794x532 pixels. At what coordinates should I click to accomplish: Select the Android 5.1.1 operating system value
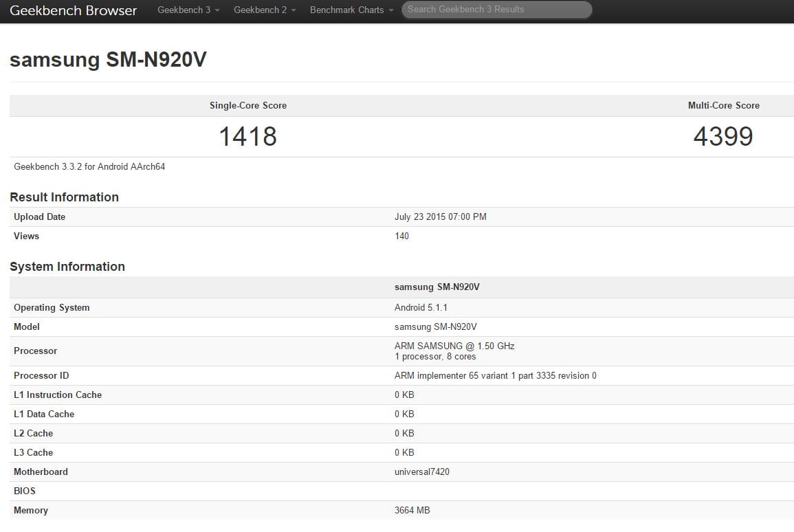pos(422,308)
